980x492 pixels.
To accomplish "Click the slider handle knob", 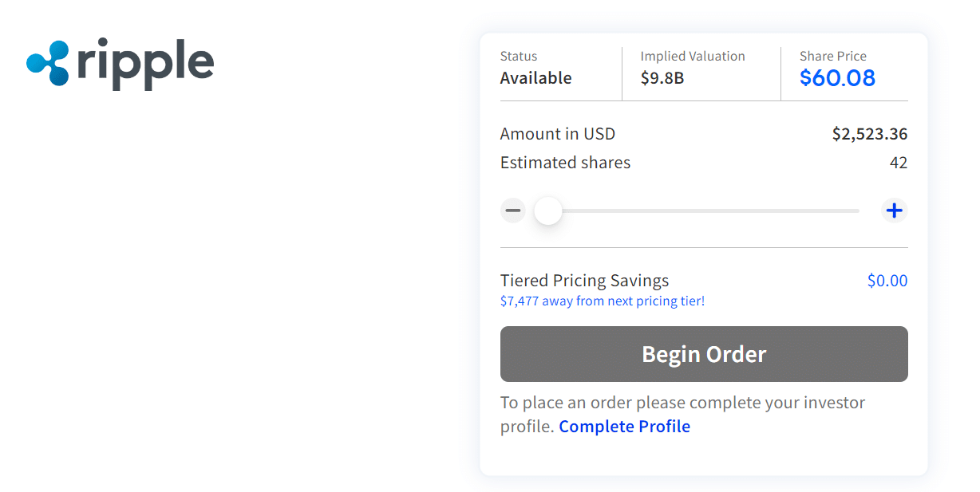I will (x=548, y=211).
